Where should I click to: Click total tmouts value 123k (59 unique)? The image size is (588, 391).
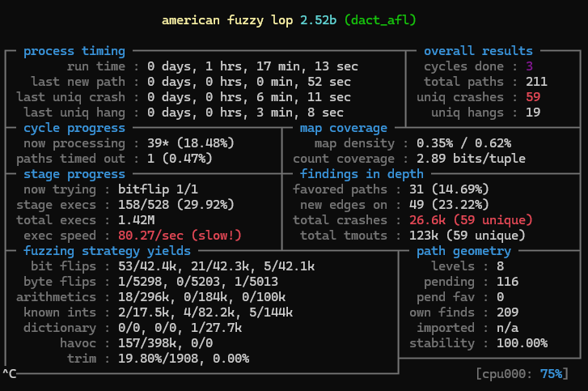(x=467, y=236)
